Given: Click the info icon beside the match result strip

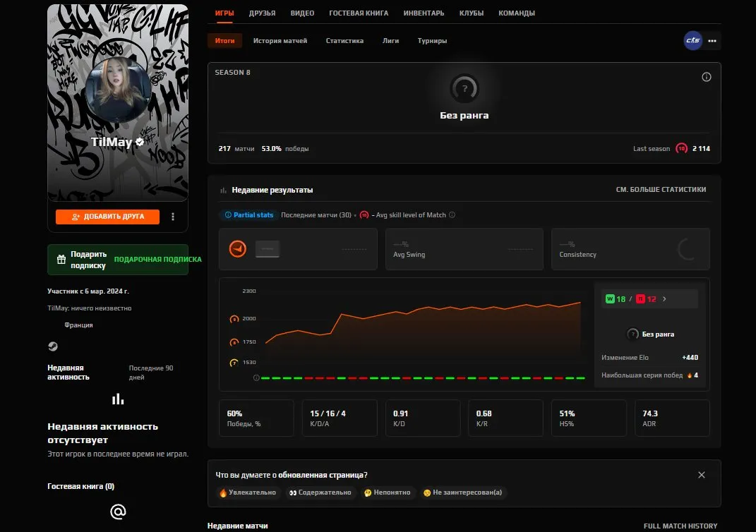Looking at the screenshot, I should (x=256, y=377).
